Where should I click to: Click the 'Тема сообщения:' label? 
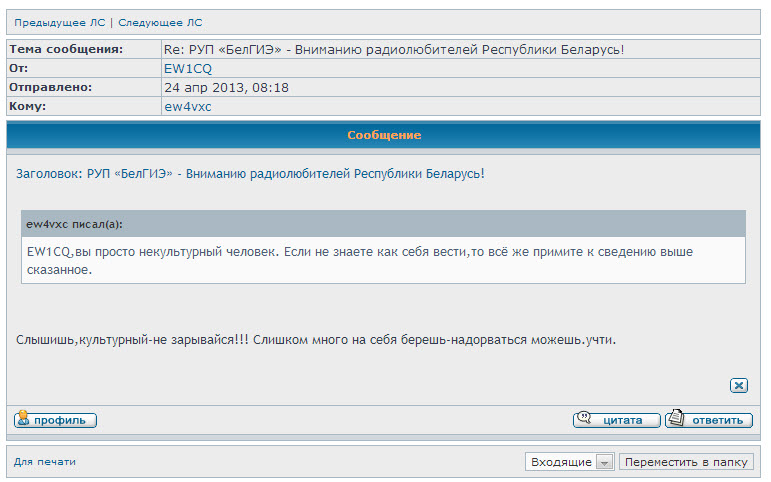pos(66,49)
